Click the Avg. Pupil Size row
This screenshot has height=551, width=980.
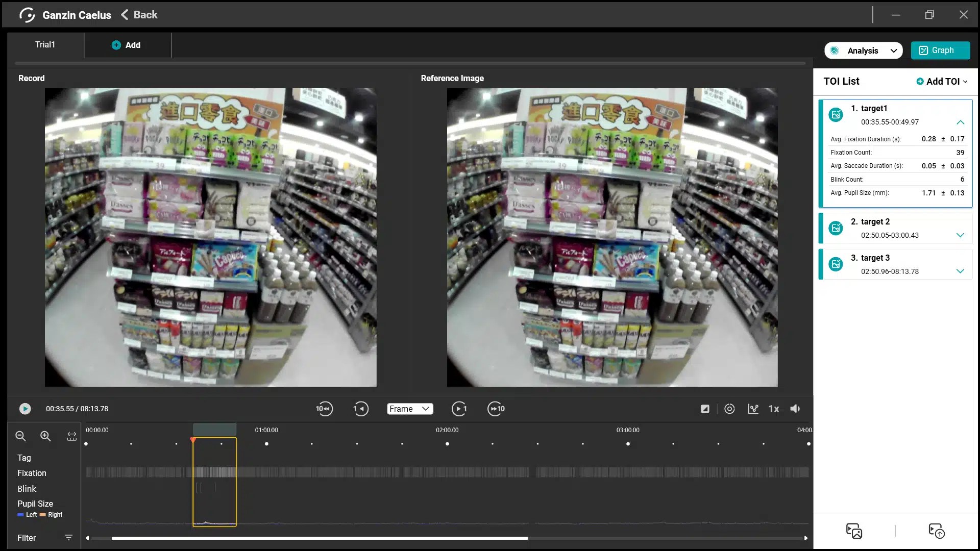click(x=897, y=193)
